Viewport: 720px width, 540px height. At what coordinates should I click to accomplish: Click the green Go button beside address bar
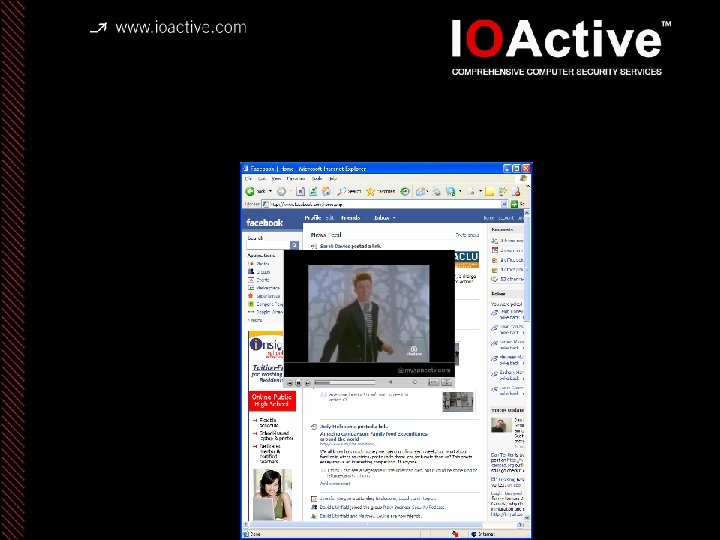514,204
